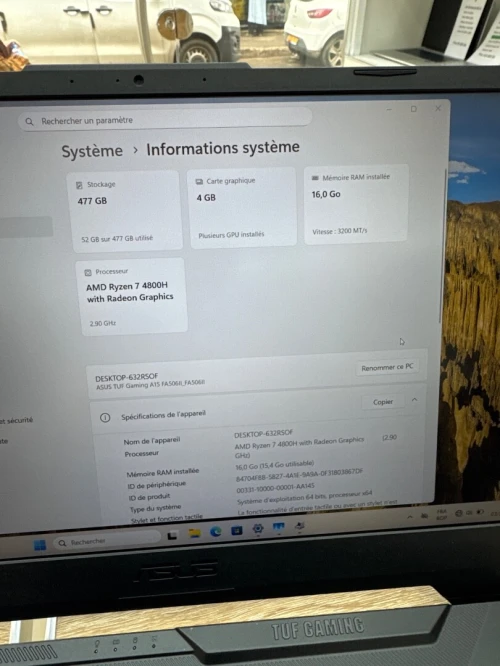Open Microsoft Edge from the taskbar
Screen dimensions: 500x666
(216, 531)
